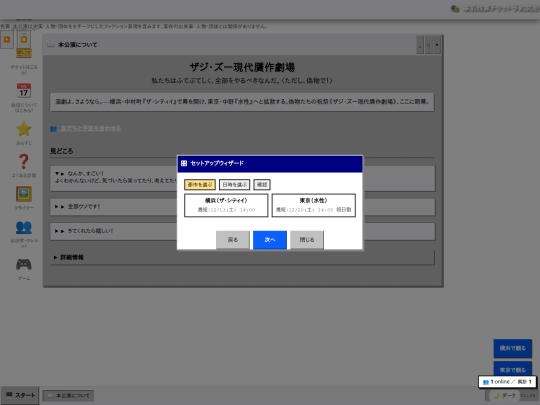Open the gamepad ゲーム icon

(x=24, y=264)
